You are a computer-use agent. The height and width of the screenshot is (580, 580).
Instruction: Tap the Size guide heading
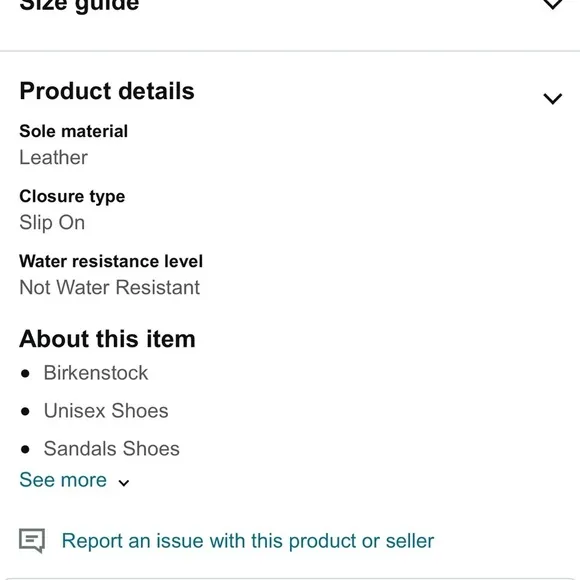[79, 5]
